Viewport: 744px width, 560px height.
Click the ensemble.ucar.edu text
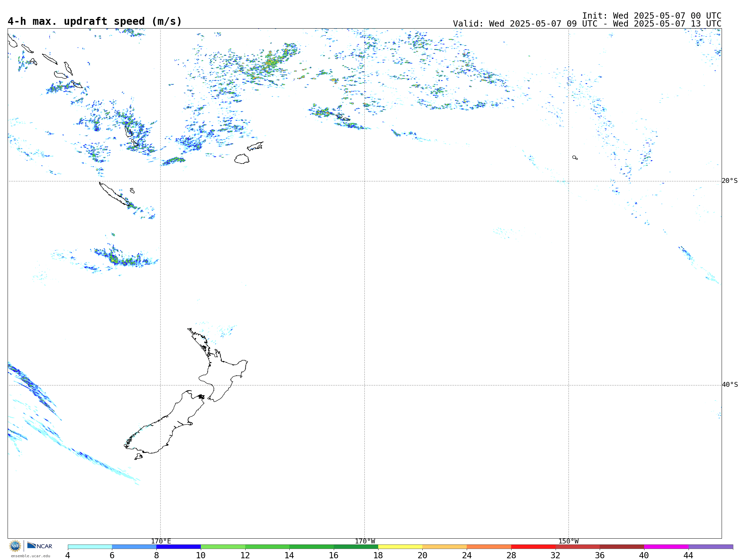click(30, 556)
